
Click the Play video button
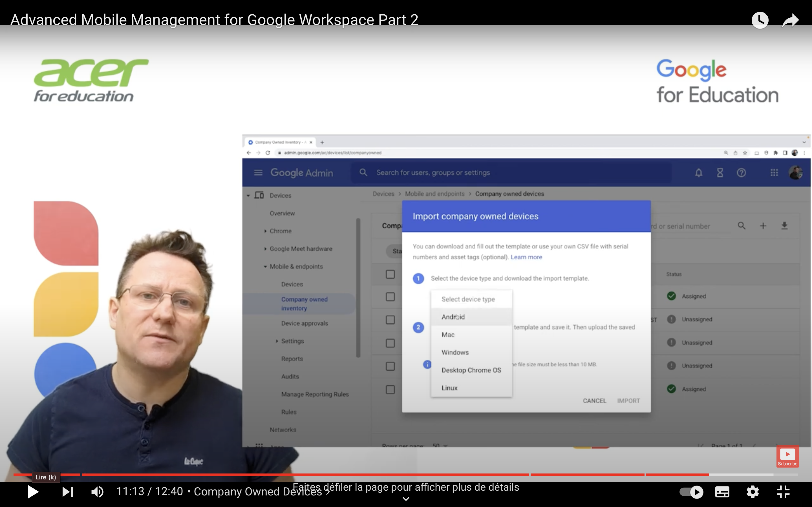click(32, 492)
